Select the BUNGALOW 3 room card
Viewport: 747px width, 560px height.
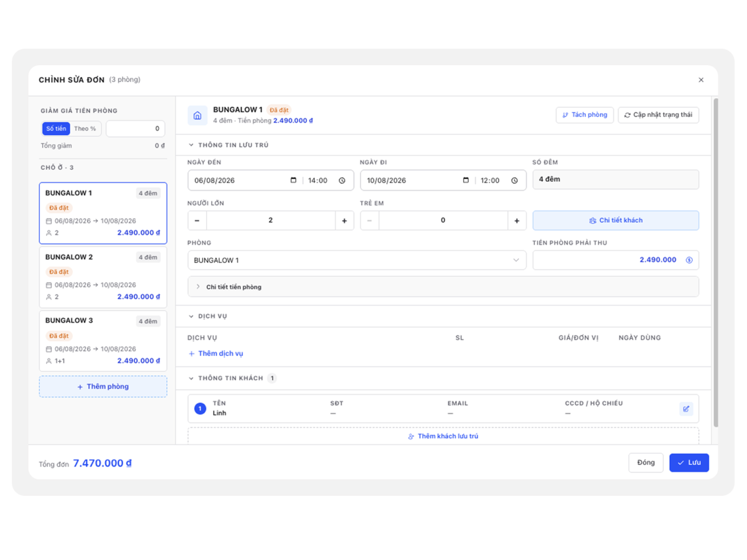click(x=103, y=341)
